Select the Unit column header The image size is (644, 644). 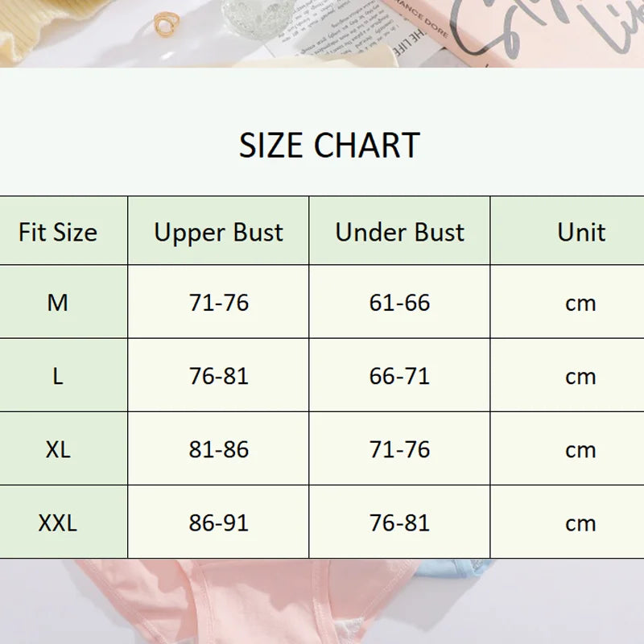[x=580, y=233]
